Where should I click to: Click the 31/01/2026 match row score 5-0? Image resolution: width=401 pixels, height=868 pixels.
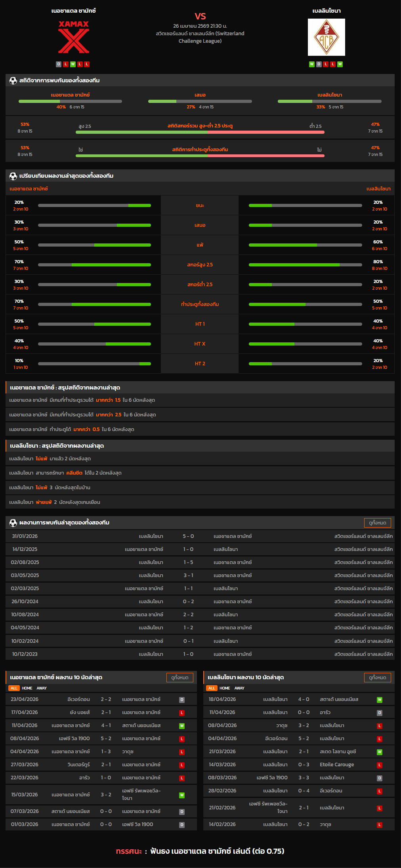188,536
